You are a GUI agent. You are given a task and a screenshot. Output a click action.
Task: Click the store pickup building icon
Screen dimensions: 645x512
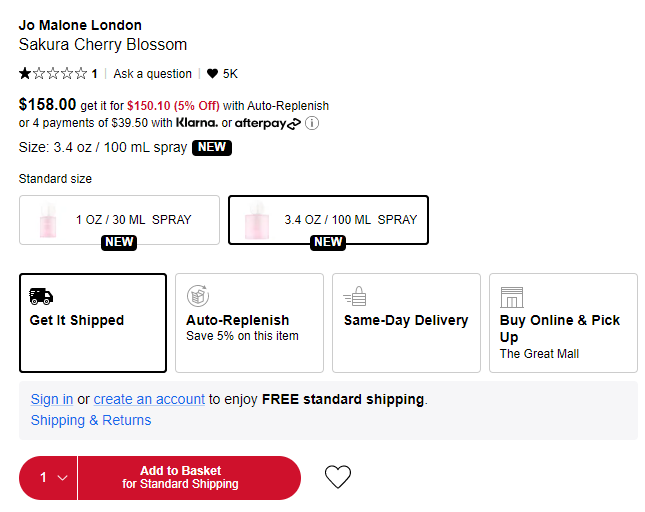(x=511, y=296)
